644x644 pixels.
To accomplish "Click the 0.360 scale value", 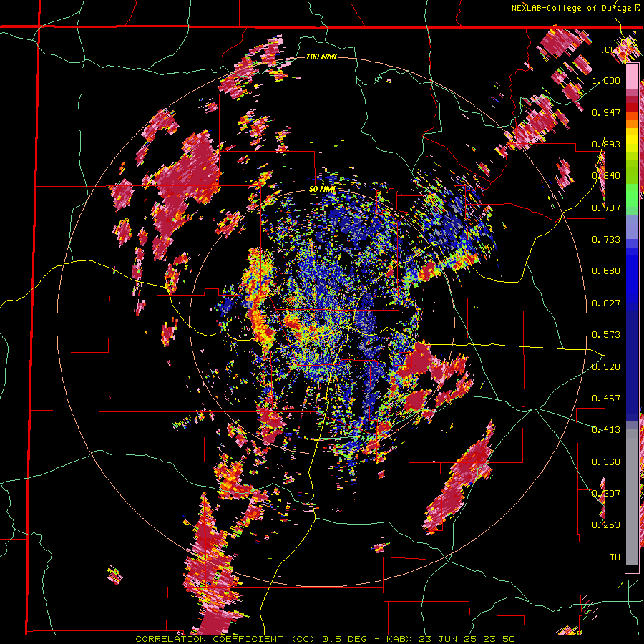I will (606, 462).
